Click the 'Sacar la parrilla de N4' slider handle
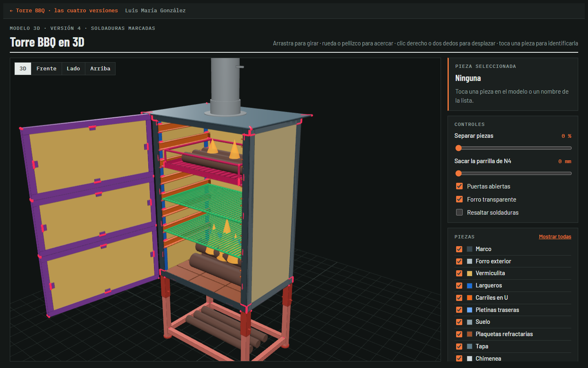The image size is (588, 368). pyautogui.click(x=459, y=173)
